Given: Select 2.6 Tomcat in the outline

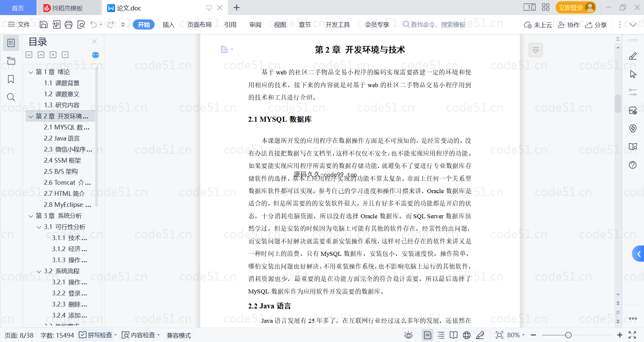Looking at the screenshot, I should click(x=67, y=183).
